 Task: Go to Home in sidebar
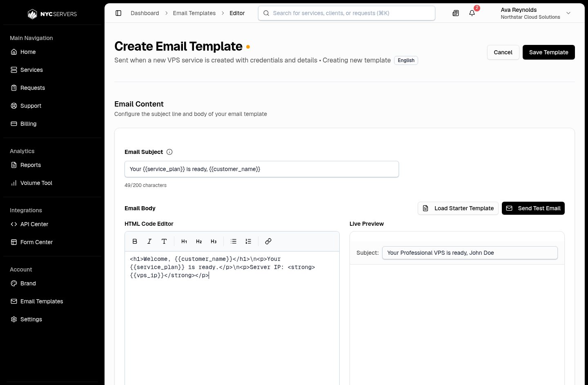(x=52, y=52)
